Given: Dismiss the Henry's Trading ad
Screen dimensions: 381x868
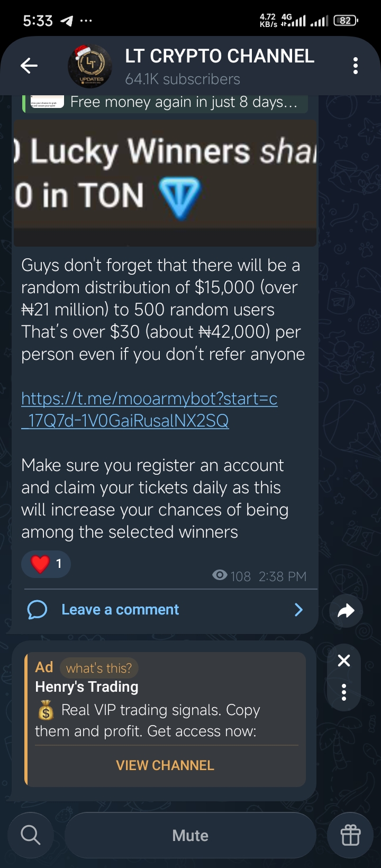Looking at the screenshot, I should point(344,660).
